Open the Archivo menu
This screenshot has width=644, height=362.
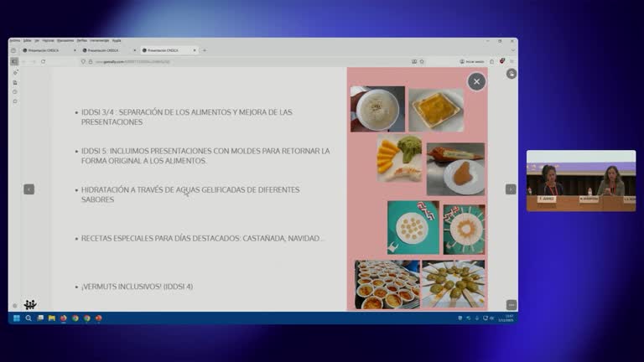[14, 40]
